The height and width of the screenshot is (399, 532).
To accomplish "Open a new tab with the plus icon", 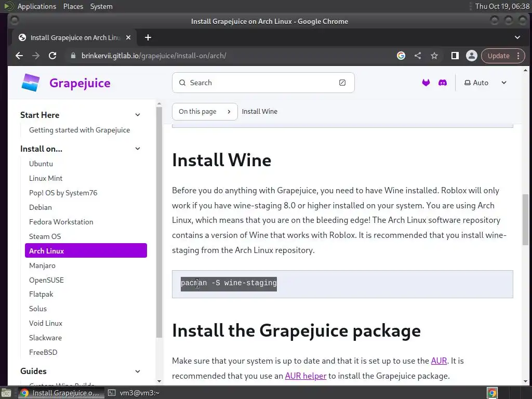I will click(x=148, y=37).
